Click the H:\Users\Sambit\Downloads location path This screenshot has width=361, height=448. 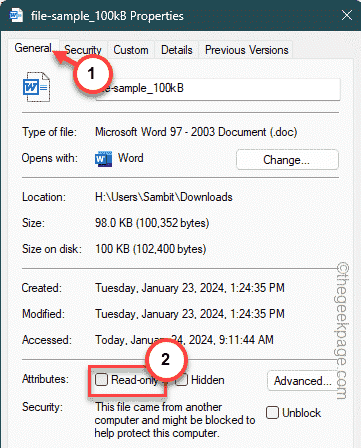[x=164, y=197]
